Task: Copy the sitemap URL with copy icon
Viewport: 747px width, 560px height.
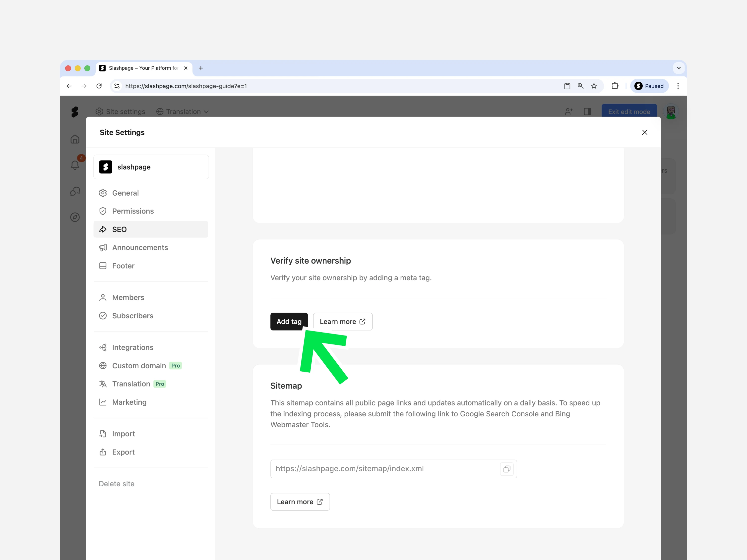Action: (506, 469)
